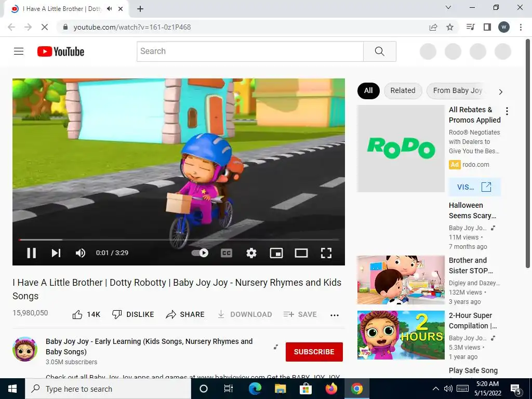
Task: Close the 'I Have A Little Brother' tab
Action: click(121, 9)
